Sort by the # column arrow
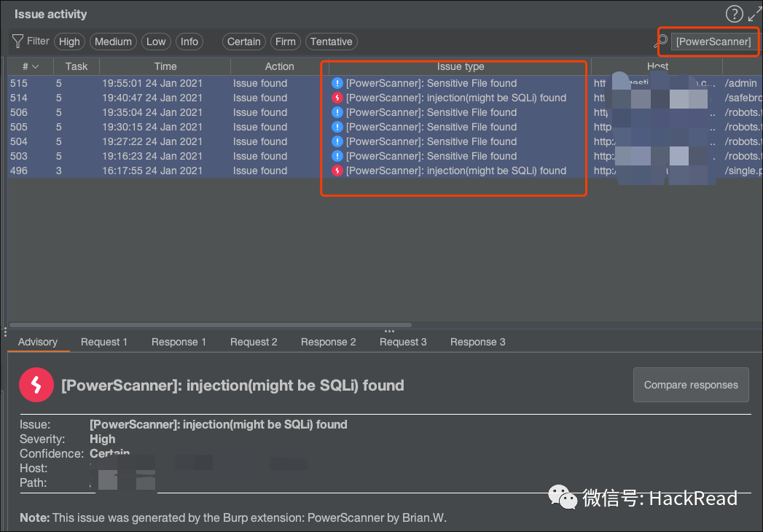Image resolution: width=763 pixels, height=532 pixels. 36,67
